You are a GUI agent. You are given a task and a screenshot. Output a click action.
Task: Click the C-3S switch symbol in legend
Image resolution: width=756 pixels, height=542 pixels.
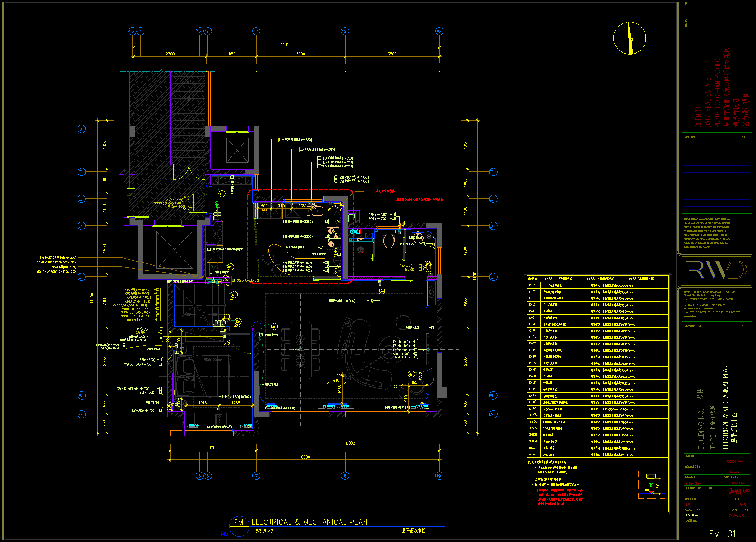[532, 344]
